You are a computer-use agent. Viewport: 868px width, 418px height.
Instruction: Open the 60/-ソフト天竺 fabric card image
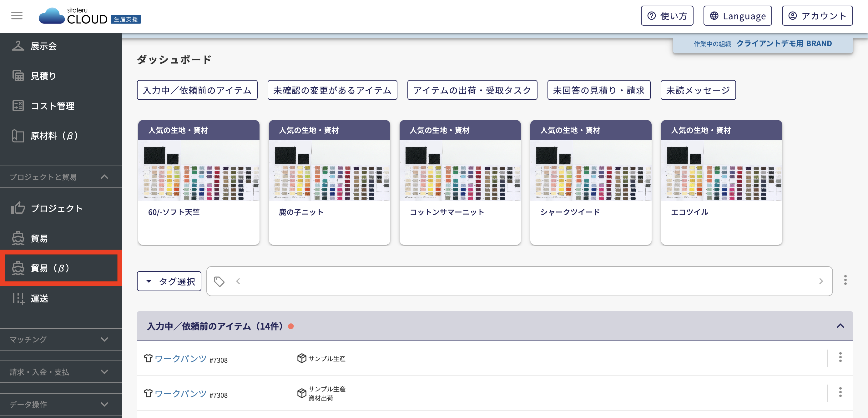(x=199, y=170)
